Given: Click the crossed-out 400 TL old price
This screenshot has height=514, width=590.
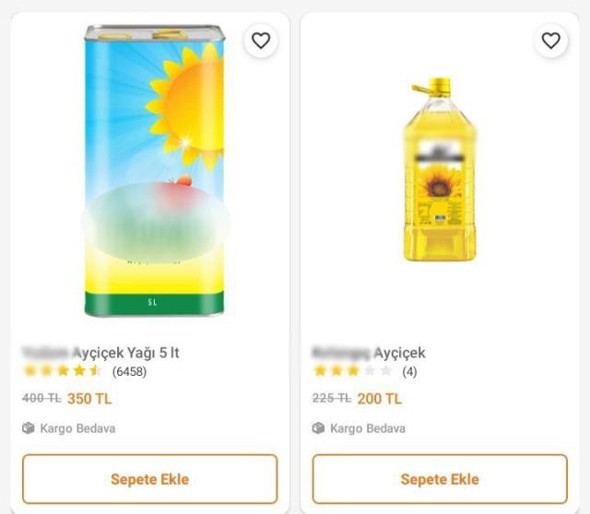Looking at the screenshot, I should coord(42,398).
